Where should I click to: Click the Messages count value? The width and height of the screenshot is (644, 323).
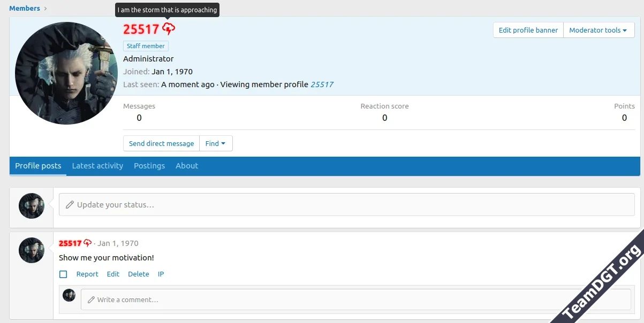point(139,118)
